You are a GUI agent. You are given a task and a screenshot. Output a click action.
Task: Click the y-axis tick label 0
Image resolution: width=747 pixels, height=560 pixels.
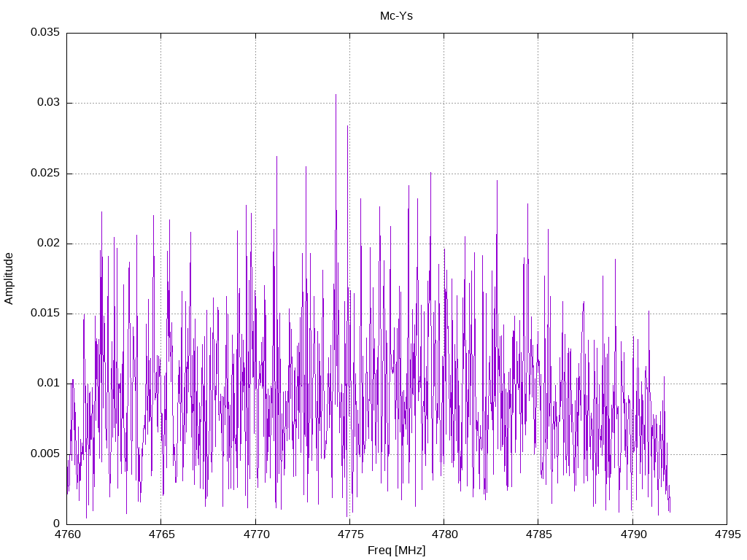click(57, 524)
